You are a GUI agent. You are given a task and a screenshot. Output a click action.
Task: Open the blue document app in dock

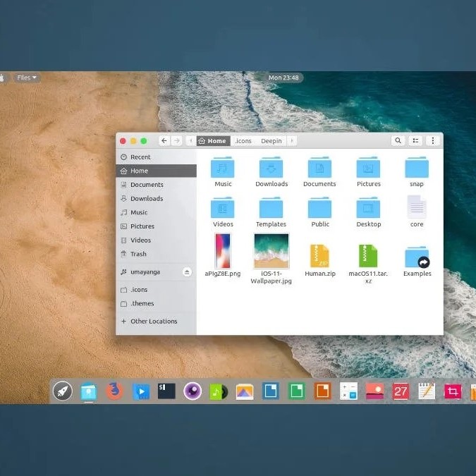point(271,391)
